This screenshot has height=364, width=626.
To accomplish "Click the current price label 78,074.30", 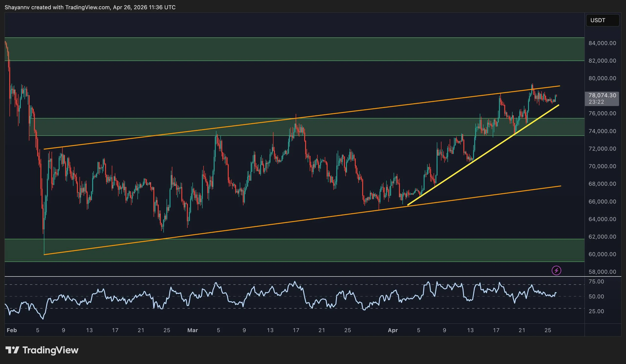I will tap(602, 95).
